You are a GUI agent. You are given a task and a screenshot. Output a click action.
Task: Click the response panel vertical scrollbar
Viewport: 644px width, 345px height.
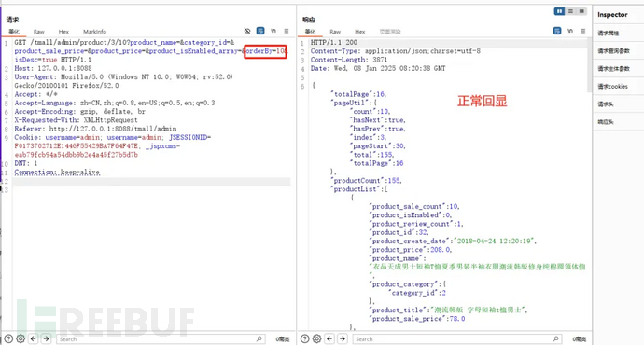pos(589,65)
